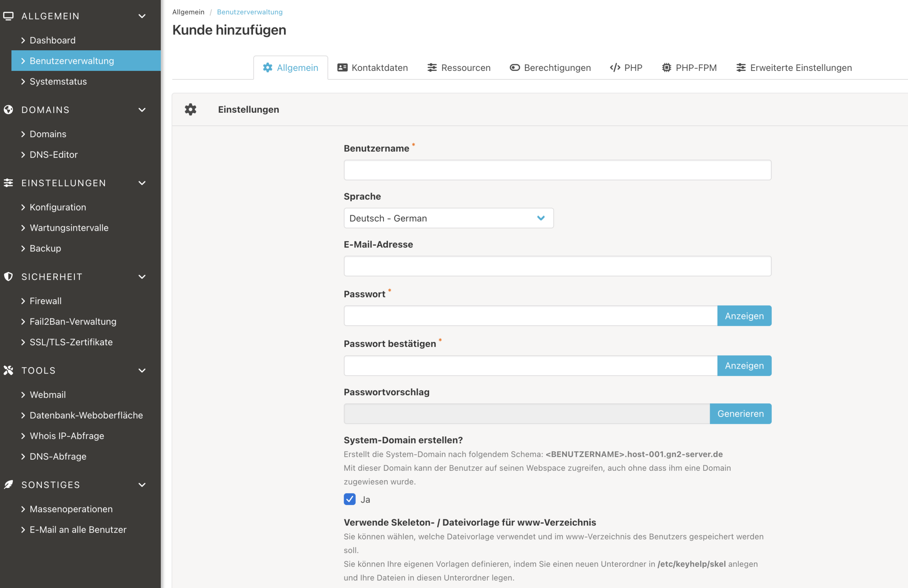Click the globe icon beside DOMAINS
908x588 pixels.
click(x=9, y=110)
